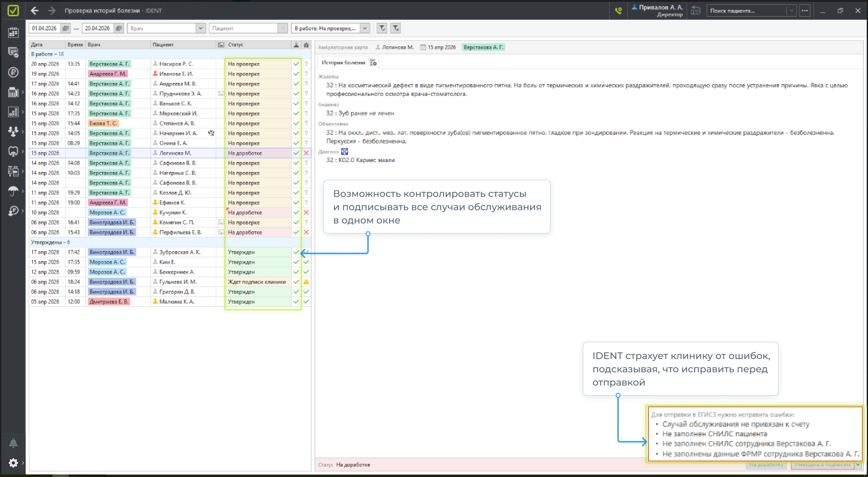Click the ruble finance sidebar icon

[13, 72]
